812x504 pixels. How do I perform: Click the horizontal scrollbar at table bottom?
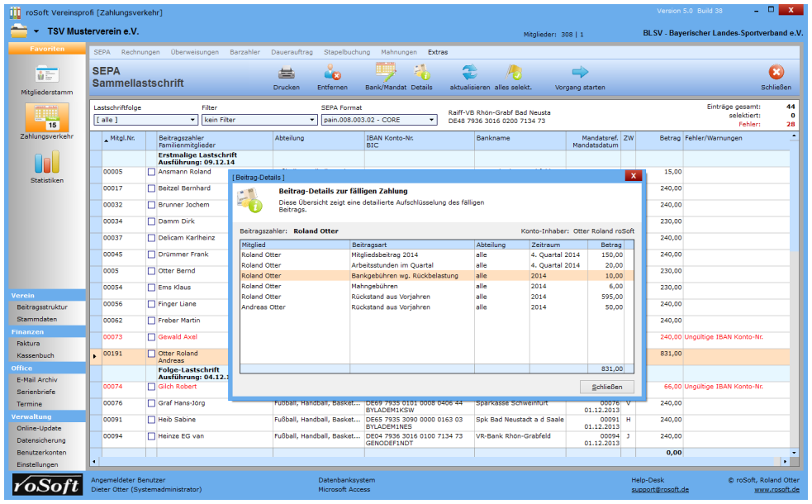pos(438,462)
